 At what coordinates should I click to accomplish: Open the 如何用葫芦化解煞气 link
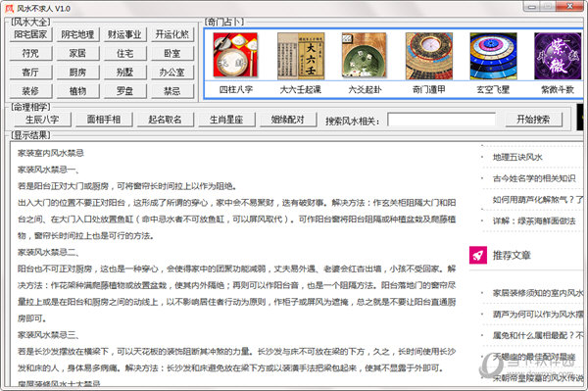click(538, 200)
